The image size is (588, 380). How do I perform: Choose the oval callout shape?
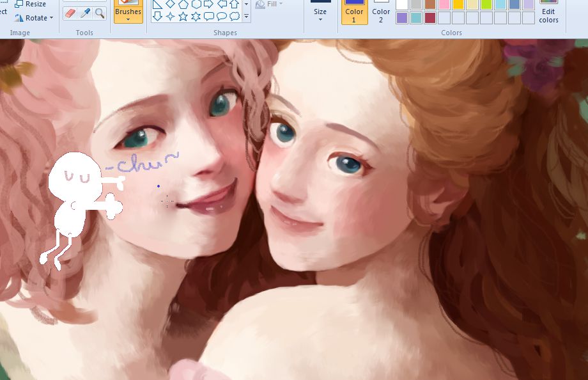pos(222,17)
